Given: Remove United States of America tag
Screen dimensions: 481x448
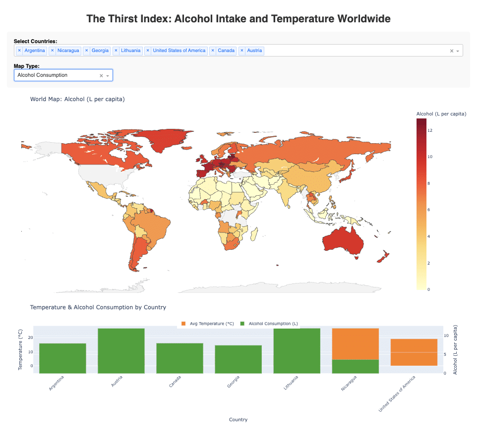Looking at the screenshot, I should click(x=148, y=51).
